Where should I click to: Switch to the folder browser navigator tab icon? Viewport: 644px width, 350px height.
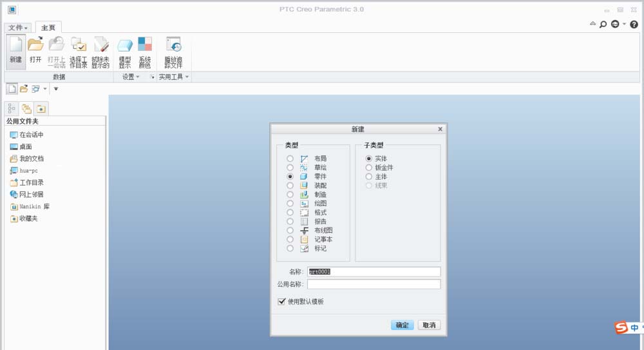26,108
